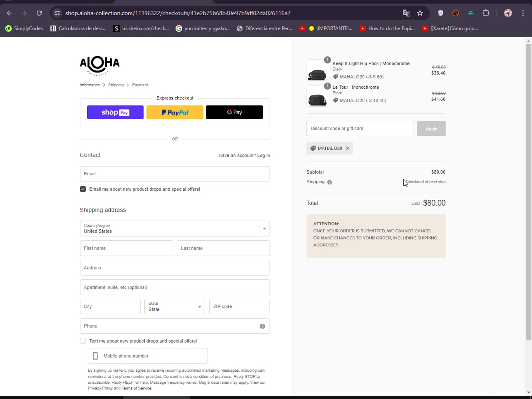Focus the Address field
Screen dimensions: 532x399
[x=175, y=268]
